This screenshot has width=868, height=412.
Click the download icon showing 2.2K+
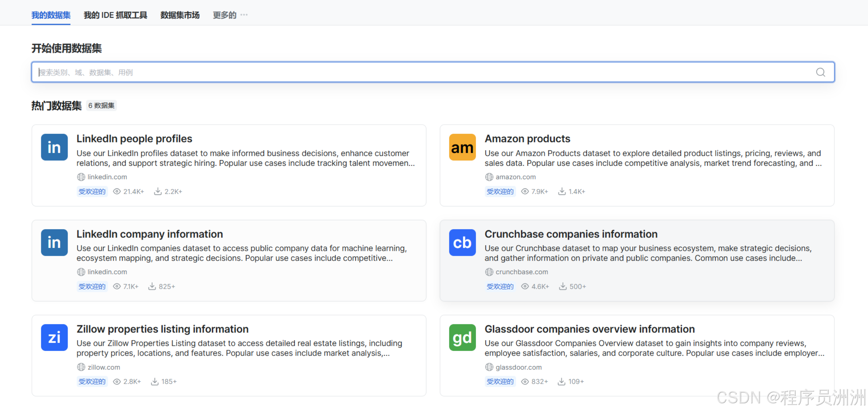click(x=158, y=191)
